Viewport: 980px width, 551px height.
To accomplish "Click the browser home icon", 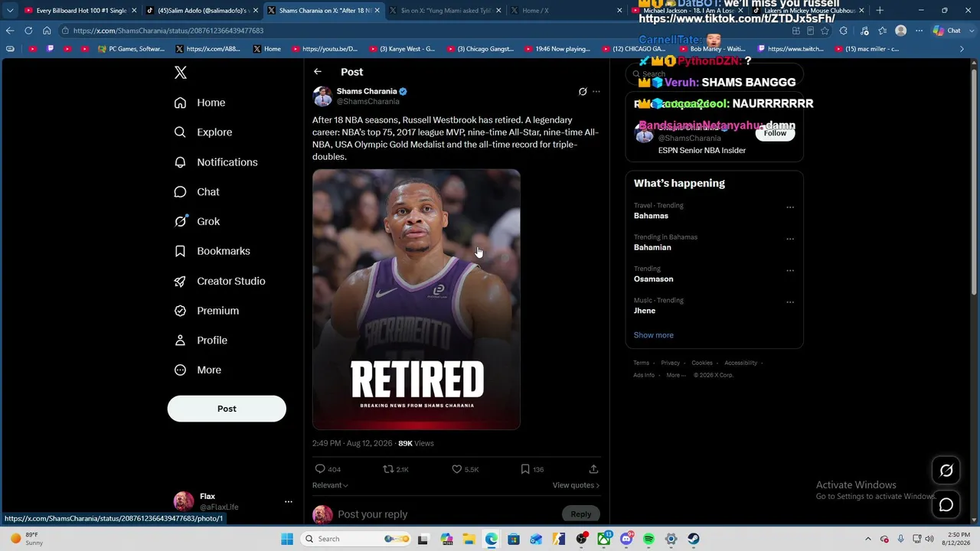I will [x=47, y=31].
